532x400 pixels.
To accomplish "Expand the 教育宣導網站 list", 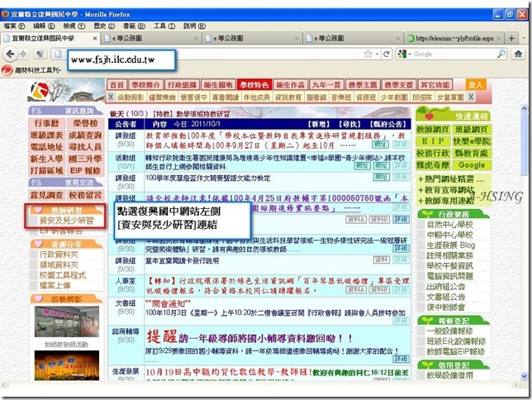I will [446, 190].
